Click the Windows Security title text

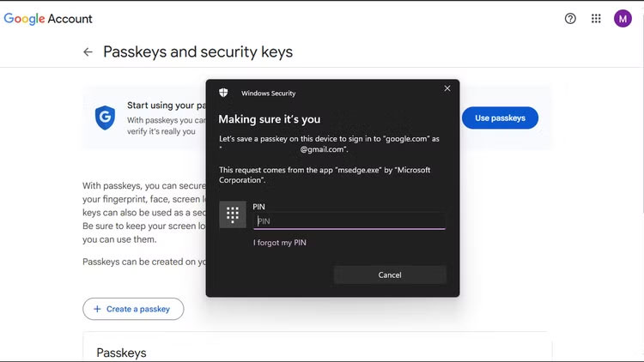269,93
